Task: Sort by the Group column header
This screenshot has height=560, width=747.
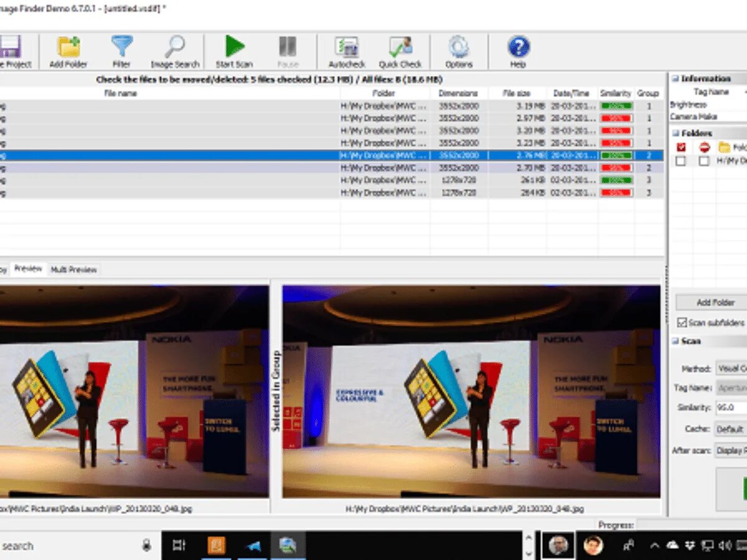Action: 648,93
